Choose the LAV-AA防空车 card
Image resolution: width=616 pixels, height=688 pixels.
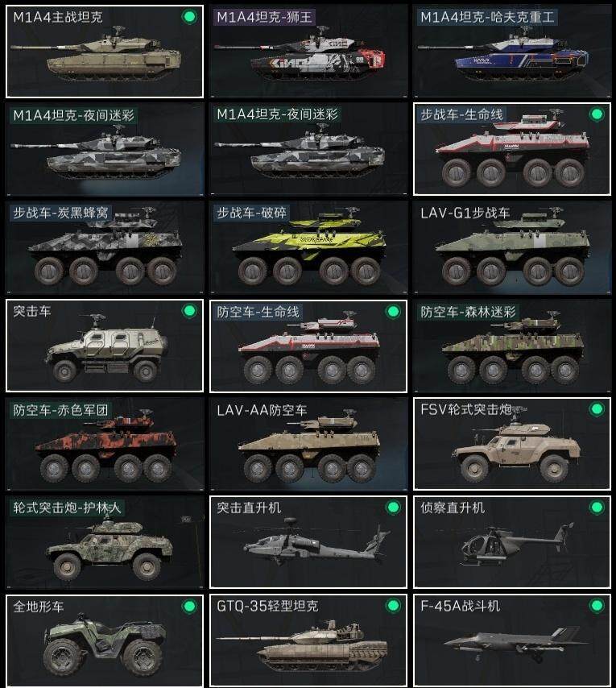308,444
